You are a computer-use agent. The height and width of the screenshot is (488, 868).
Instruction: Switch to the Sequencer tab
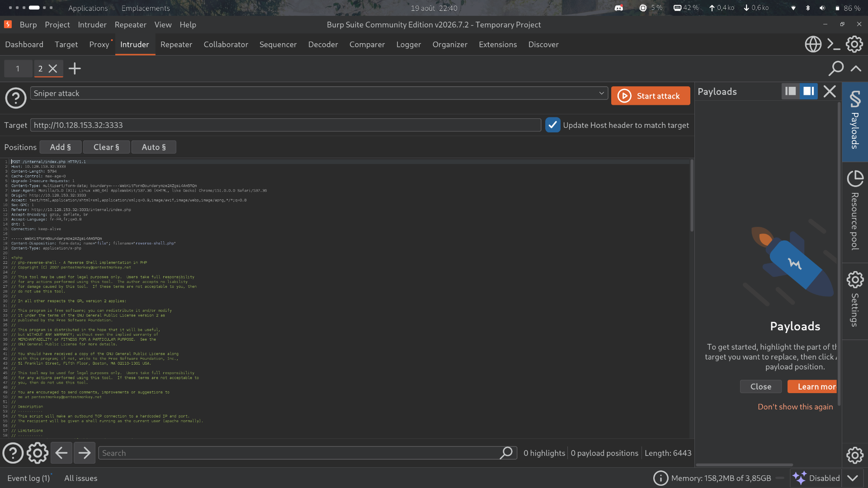pyautogui.click(x=278, y=44)
